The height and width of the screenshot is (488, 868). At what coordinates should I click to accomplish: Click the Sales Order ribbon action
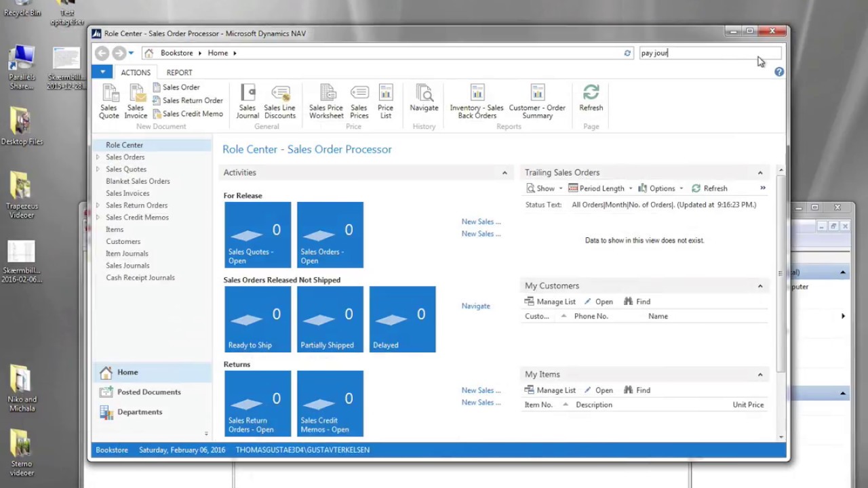coord(176,87)
